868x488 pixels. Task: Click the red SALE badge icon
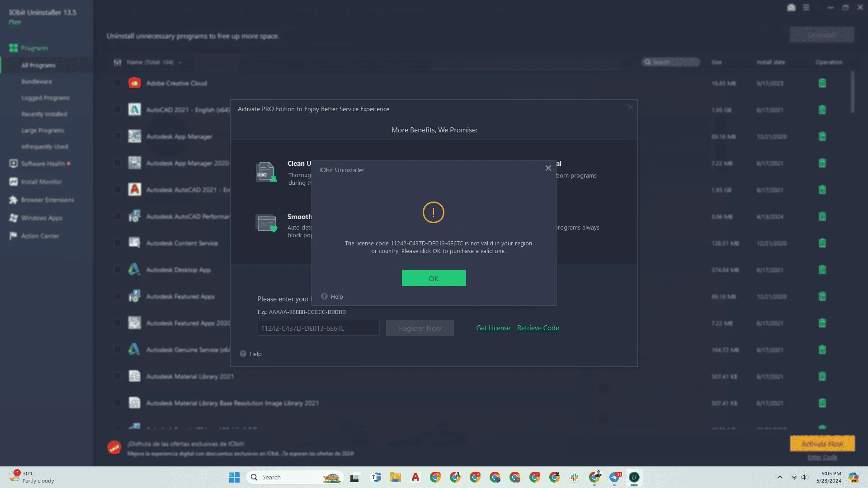[114, 448]
